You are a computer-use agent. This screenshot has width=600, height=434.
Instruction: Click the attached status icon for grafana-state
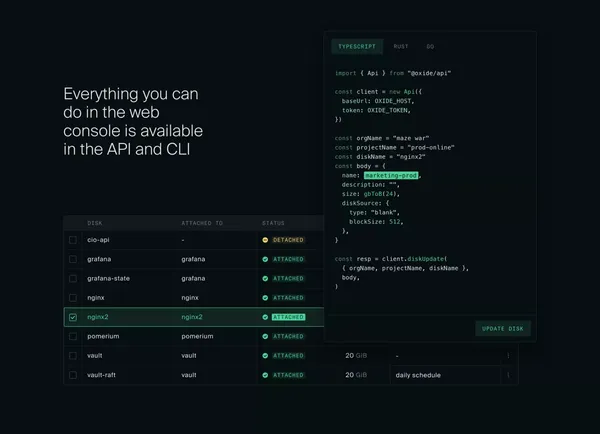pos(265,279)
